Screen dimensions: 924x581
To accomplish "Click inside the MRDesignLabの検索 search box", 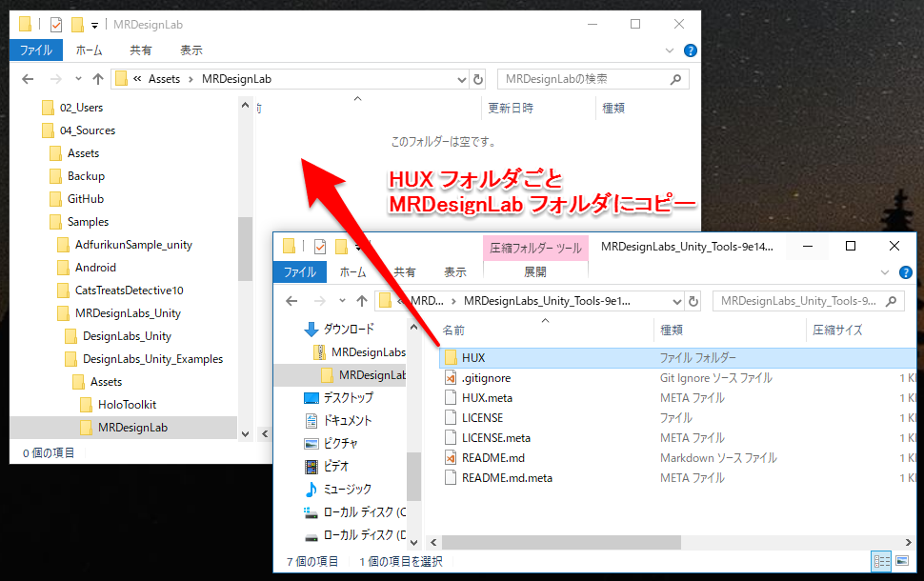I will click(x=591, y=79).
